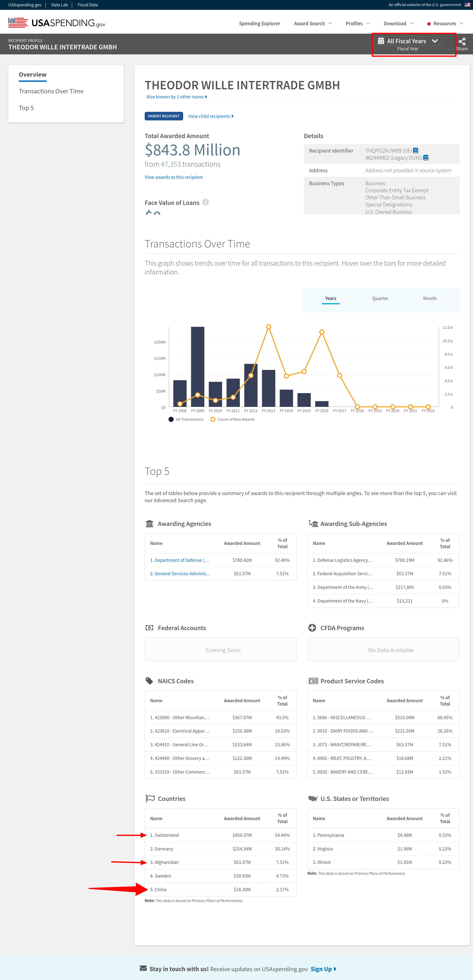Click the Share icon
473x980 pixels.
coord(462,41)
